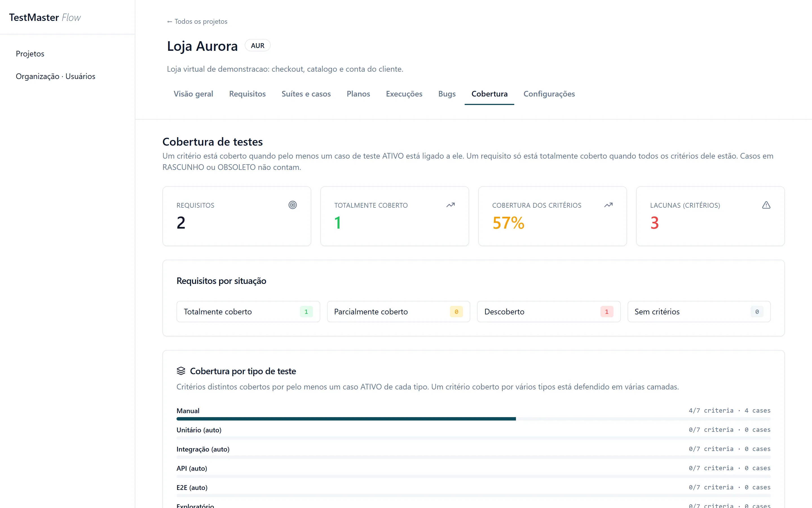The width and height of the screenshot is (812, 508).
Task: Open Organização · Usuários in sidebar
Action: [55, 76]
